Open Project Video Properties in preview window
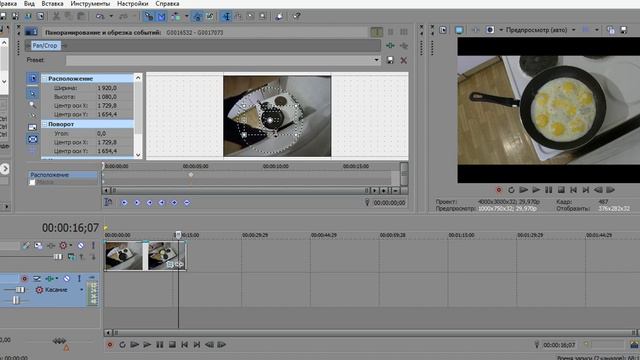The image size is (640, 360). point(443,30)
